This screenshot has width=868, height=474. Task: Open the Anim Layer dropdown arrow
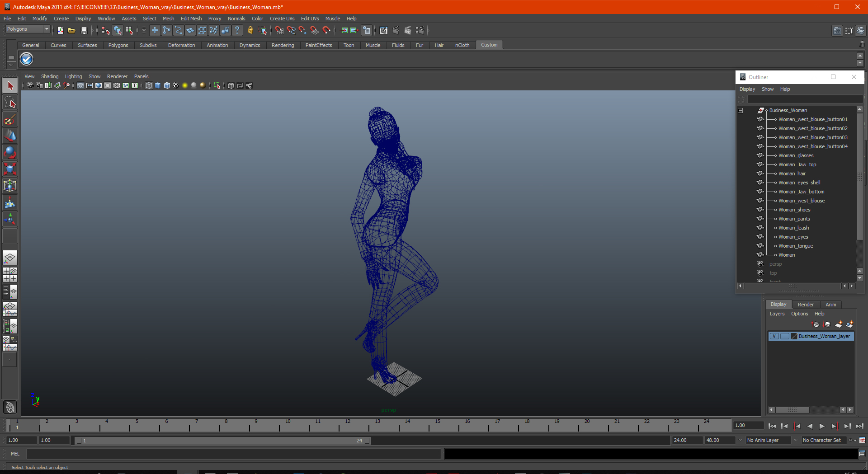(740, 440)
